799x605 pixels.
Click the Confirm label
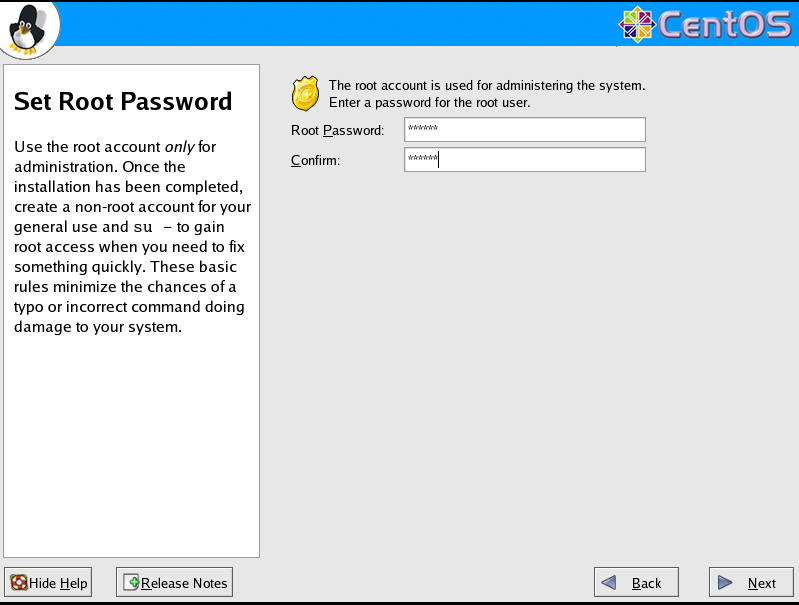point(315,161)
